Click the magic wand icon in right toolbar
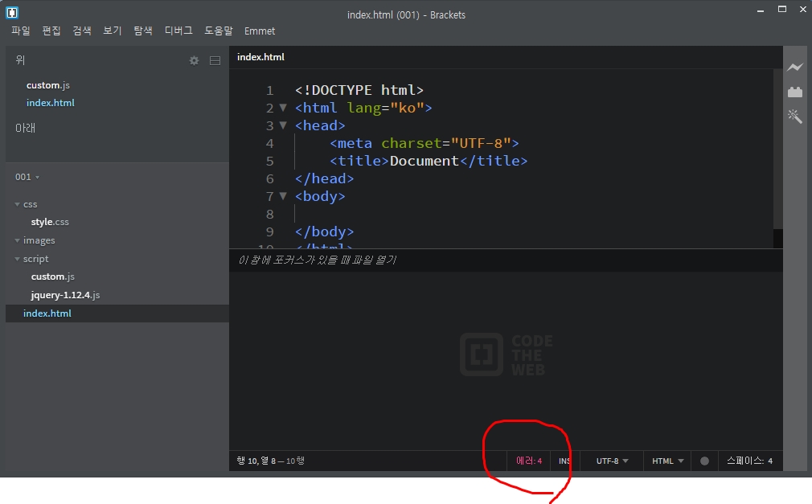The height and width of the screenshot is (504, 812). pos(795,116)
